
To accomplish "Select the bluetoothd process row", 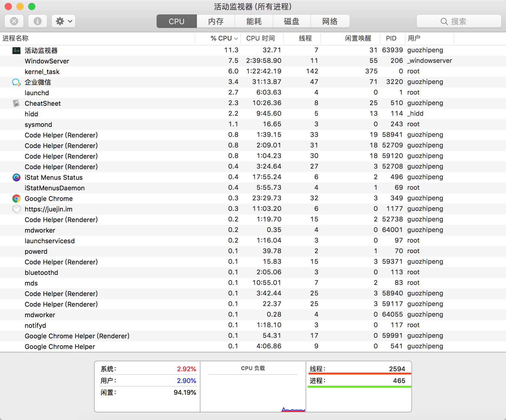I will (x=253, y=273).
